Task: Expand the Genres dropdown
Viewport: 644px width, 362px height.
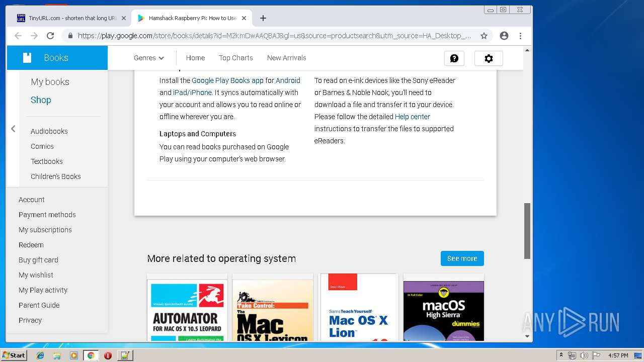Action: [x=149, y=58]
